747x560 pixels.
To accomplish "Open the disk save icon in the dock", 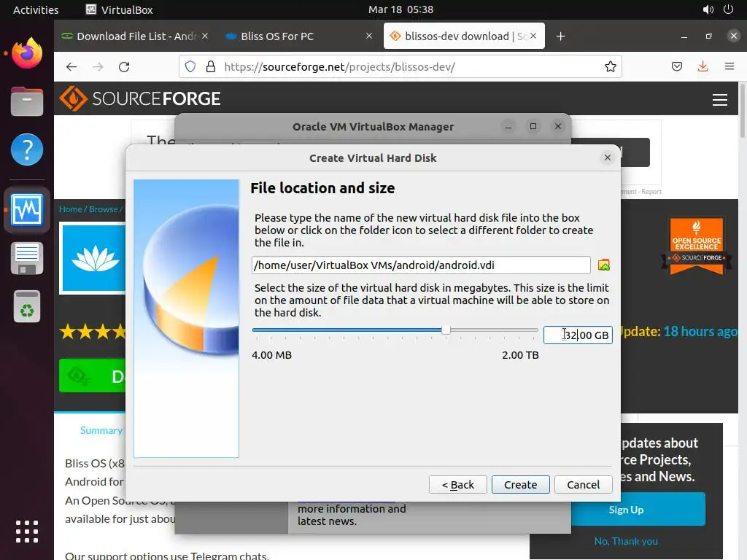I will pyautogui.click(x=27, y=258).
